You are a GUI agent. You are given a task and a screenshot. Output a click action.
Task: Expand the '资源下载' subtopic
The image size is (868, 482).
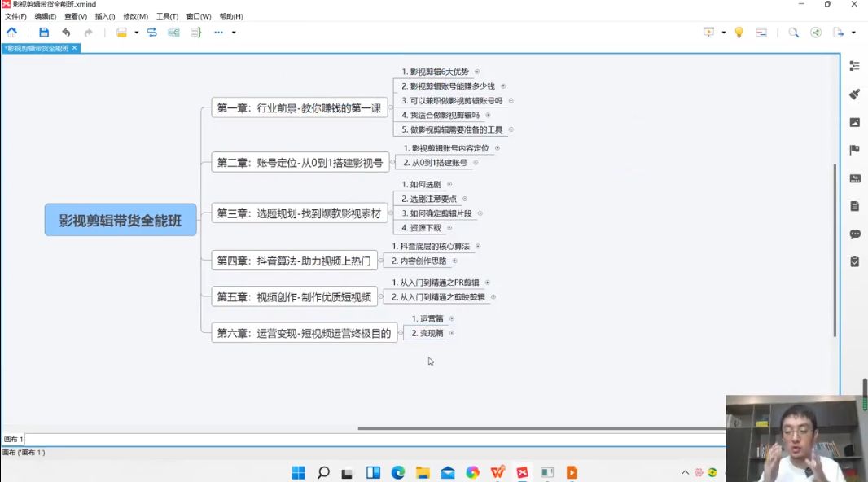[449, 227]
